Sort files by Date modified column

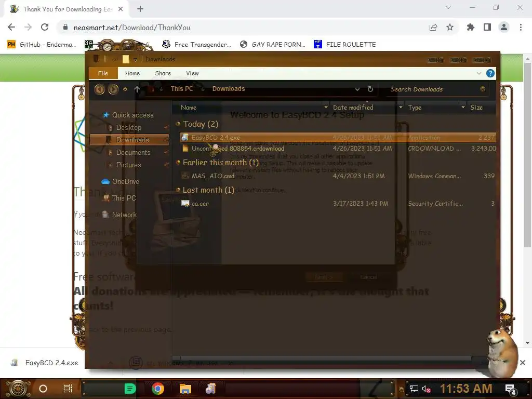point(353,108)
